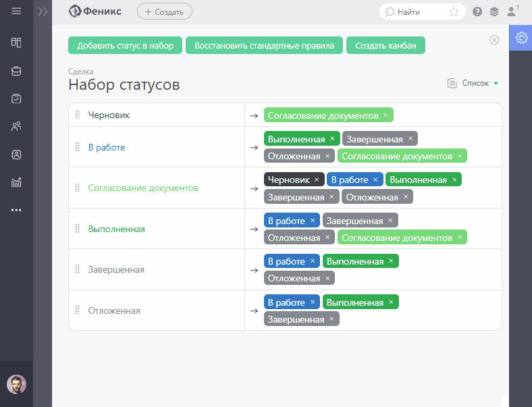The image size is (532, 407).
Task: Remove Отложенная from Выполненная row
Action: [x=327, y=238]
